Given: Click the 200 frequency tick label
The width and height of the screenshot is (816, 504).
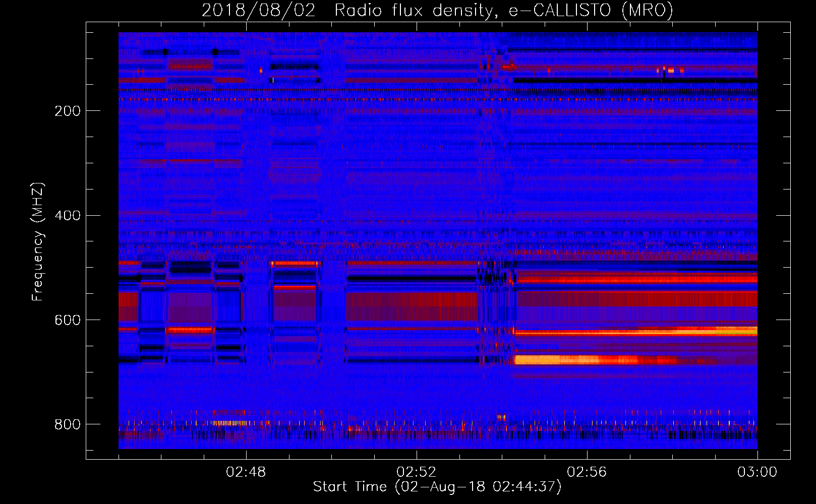Looking at the screenshot, I should [x=68, y=111].
